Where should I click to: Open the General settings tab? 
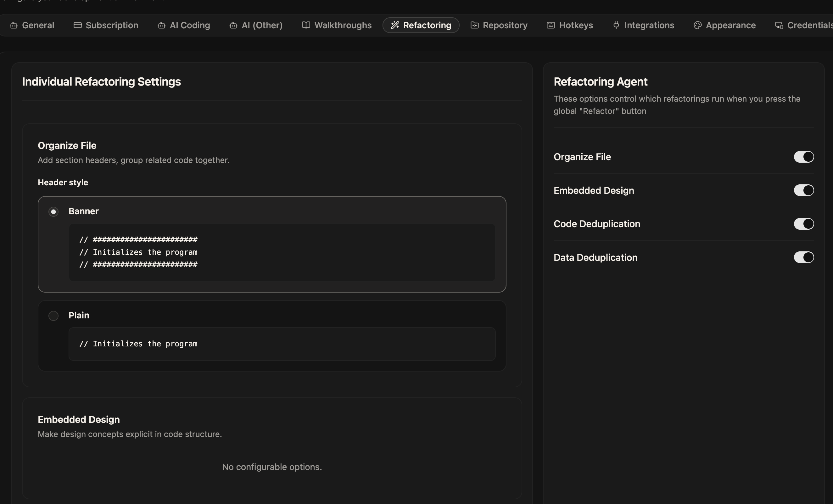(x=32, y=25)
